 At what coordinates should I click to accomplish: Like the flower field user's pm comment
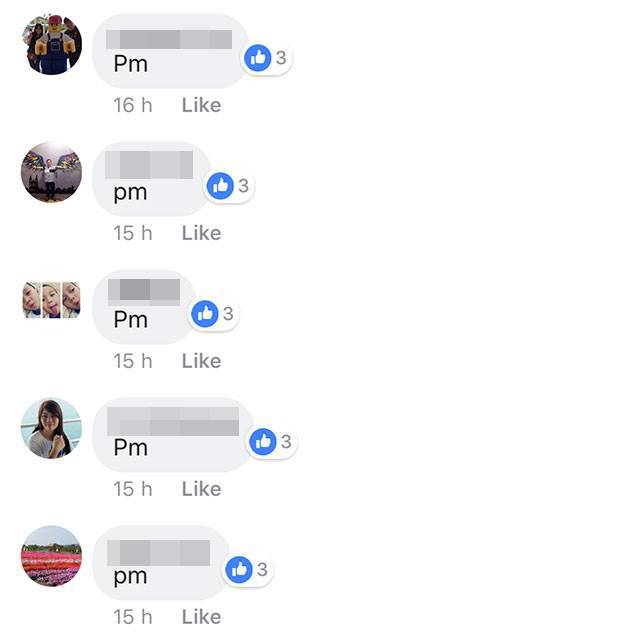[202, 617]
